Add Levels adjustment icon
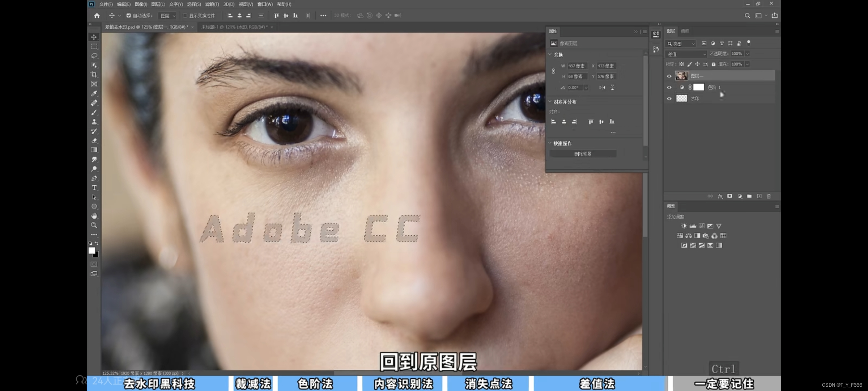This screenshot has height=391, width=868. click(x=693, y=226)
